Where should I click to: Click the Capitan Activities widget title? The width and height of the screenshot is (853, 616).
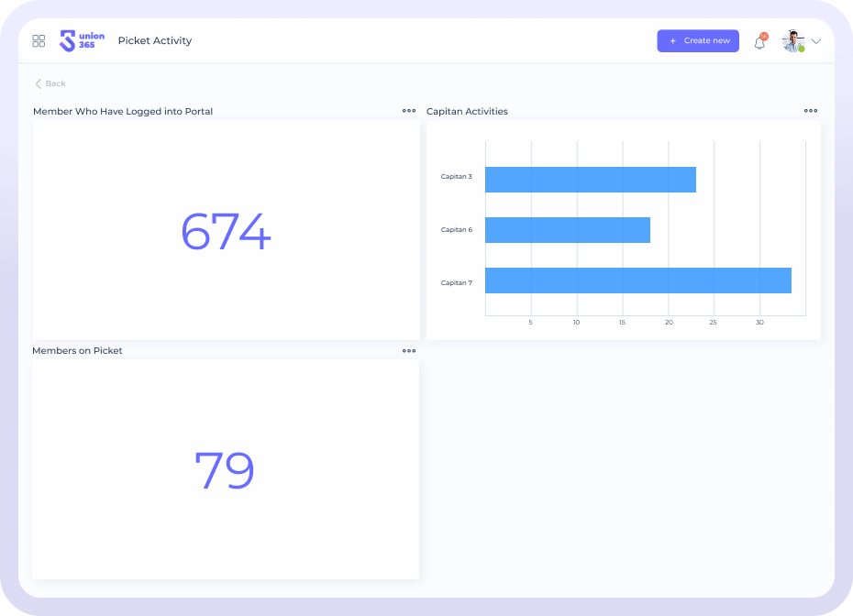click(x=467, y=112)
